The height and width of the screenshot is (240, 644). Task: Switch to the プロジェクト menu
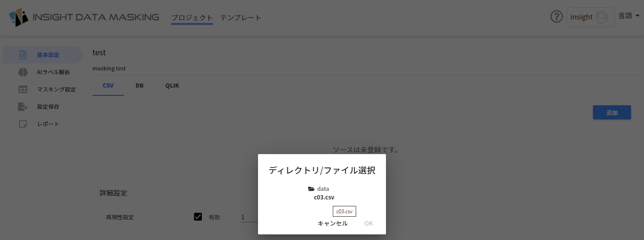pos(192,18)
